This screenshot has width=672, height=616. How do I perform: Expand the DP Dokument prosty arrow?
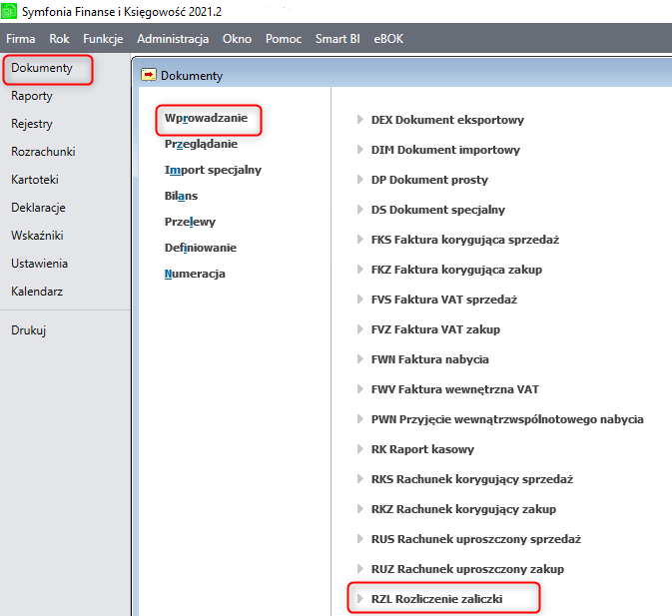click(x=360, y=179)
